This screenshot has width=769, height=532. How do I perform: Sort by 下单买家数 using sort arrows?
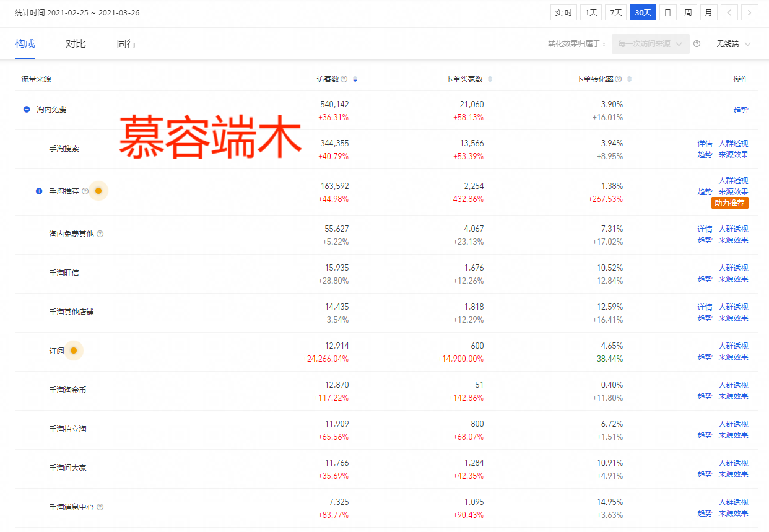point(490,79)
